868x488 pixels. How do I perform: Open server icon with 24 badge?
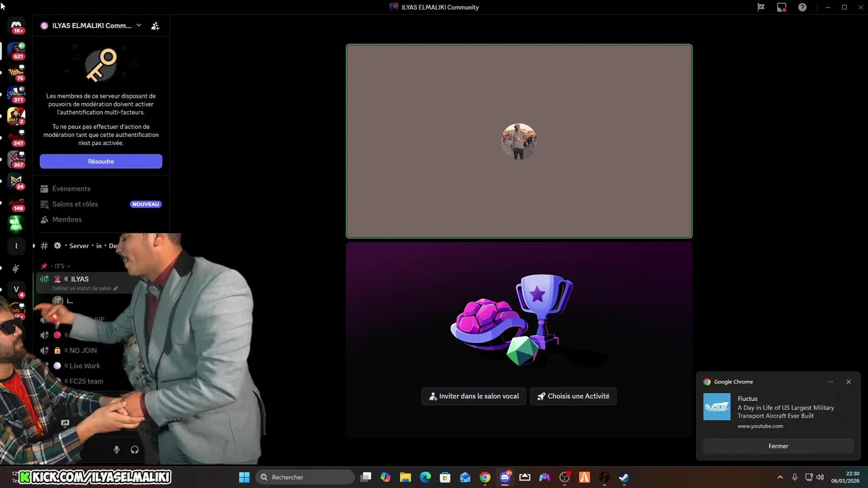16,181
